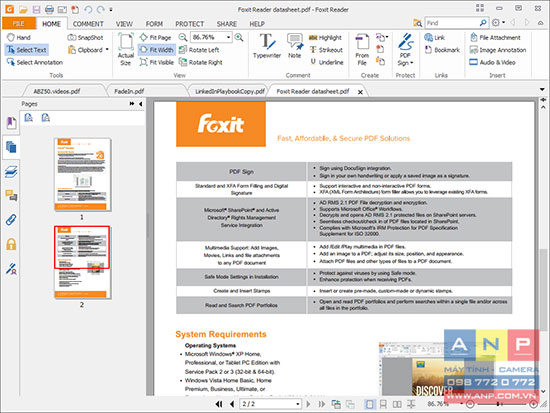Go to the previous page
Viewport: 550px width, 413px height.
[232, 404]
